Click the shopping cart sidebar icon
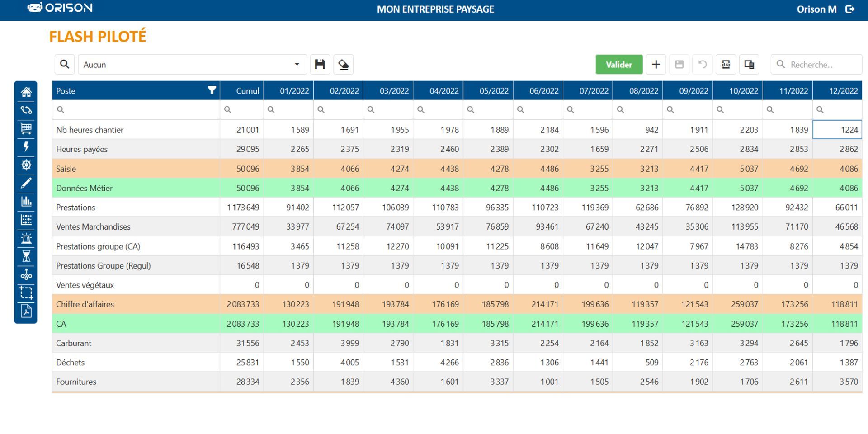This screenshot has width=868, height=434. (26, 128)
